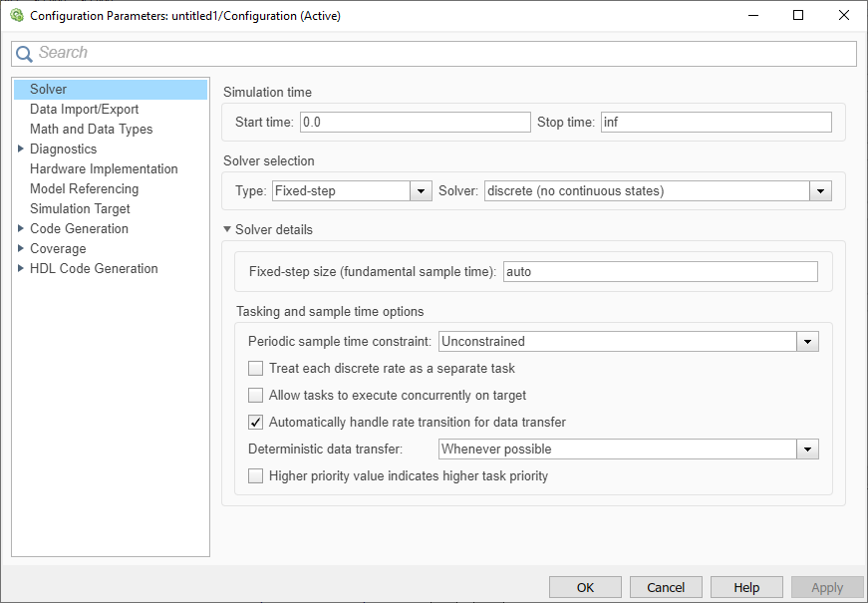Open Periodic sample time constraint dropdown
Image resolution: width=868 pixels, height=603 pixels.
click(x=808, y=342)
